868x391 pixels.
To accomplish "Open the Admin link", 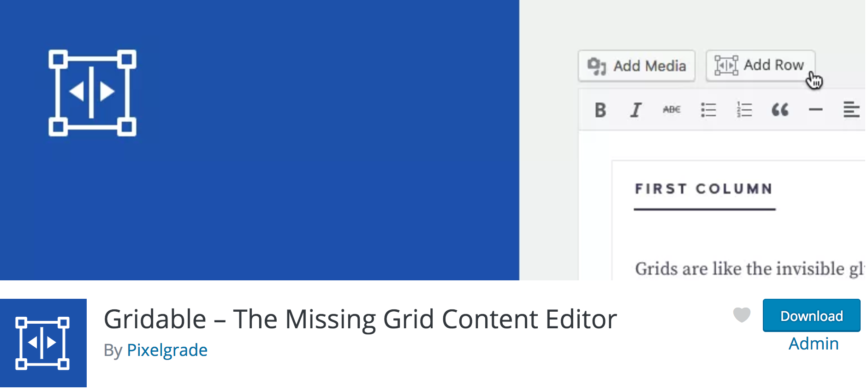I will tap(813, 343).
